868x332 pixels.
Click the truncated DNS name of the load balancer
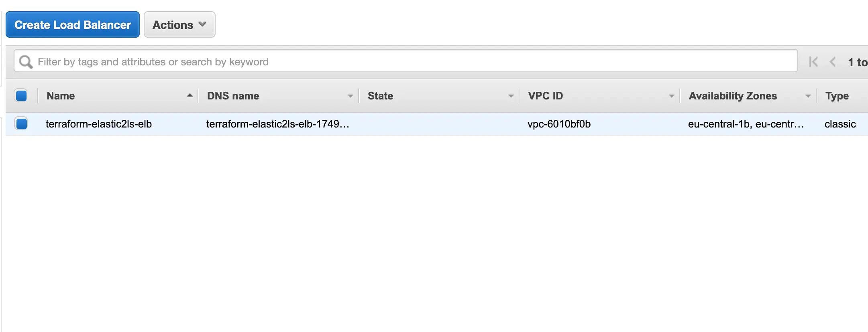(277, 124)
